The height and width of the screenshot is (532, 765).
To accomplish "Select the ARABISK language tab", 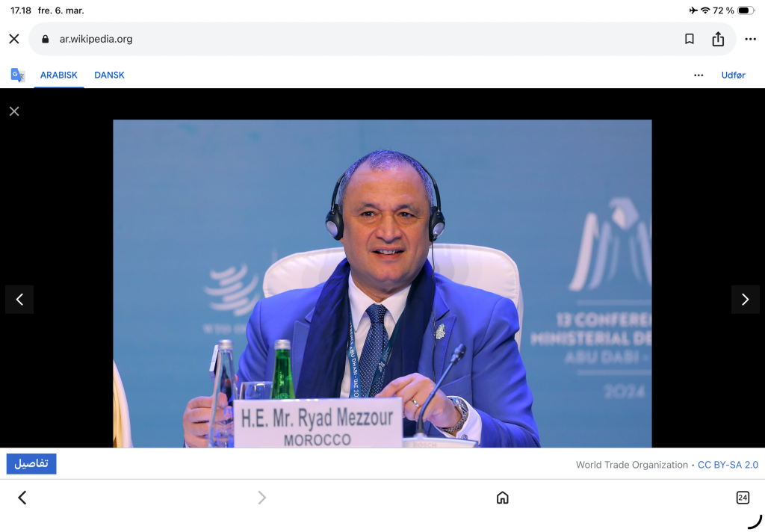I will pyautogui.click(x=59, y=75).
